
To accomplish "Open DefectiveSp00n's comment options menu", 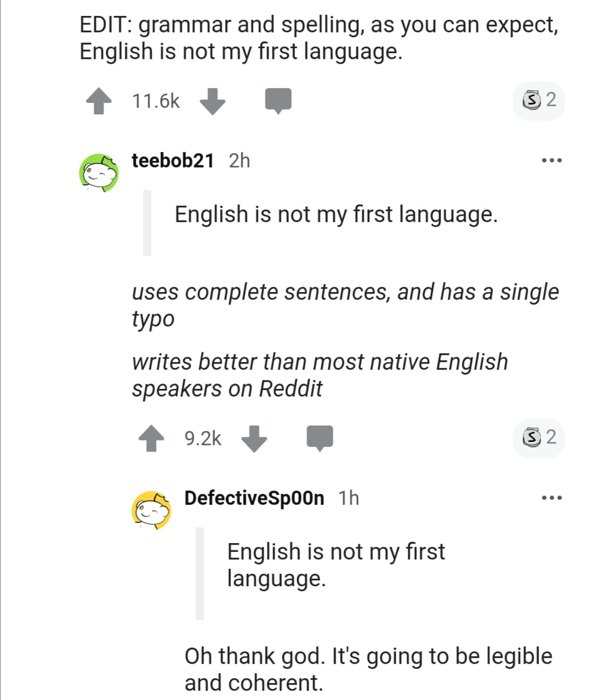I will [551, 498].
